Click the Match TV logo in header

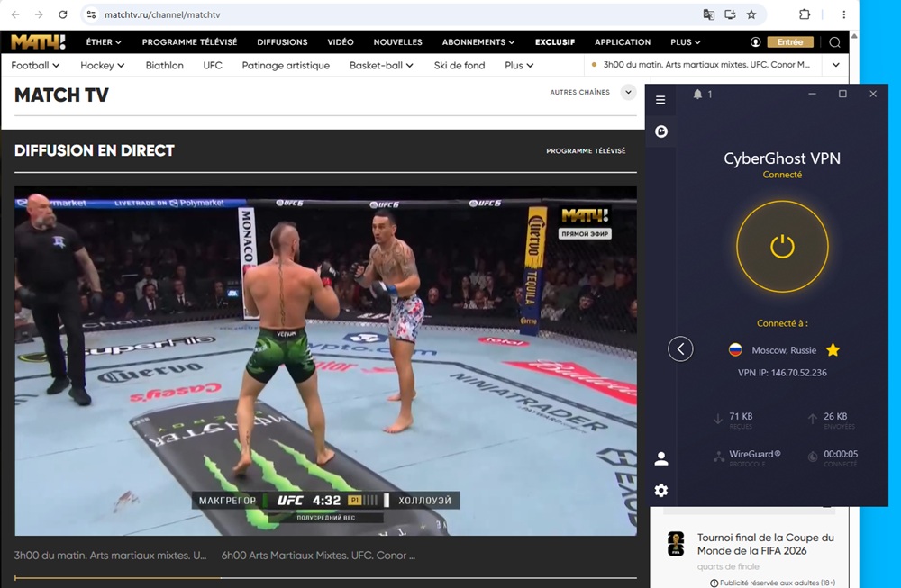click(38, 42)
